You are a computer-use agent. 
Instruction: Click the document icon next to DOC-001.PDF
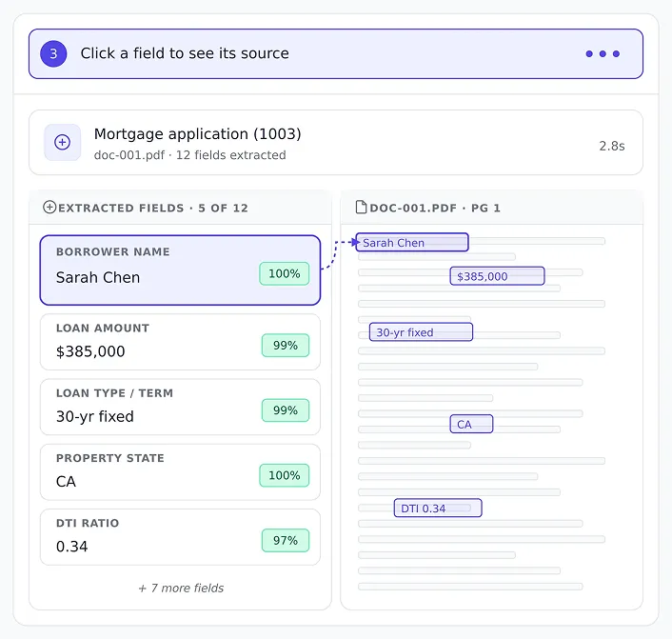(362, 208)
